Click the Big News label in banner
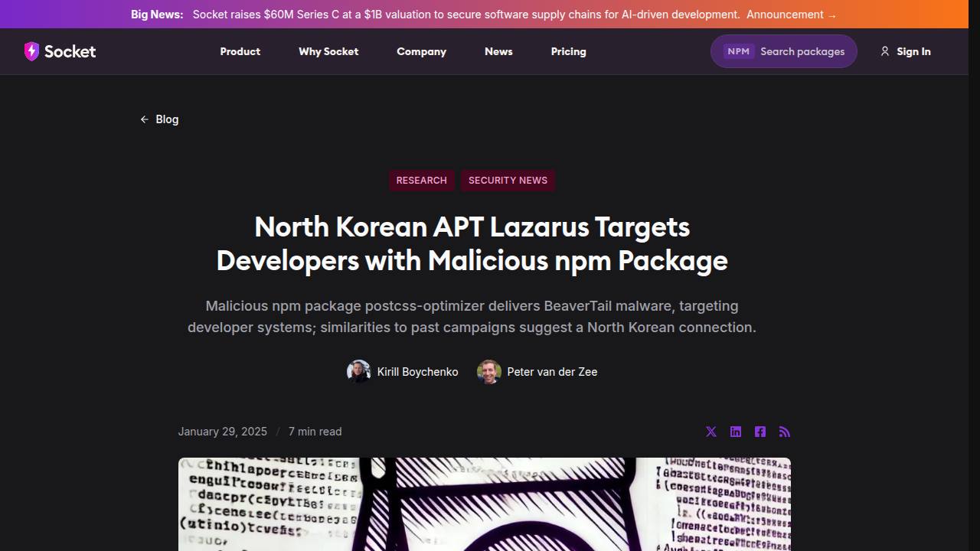The image size is (980, 551). tap(157, 15)
